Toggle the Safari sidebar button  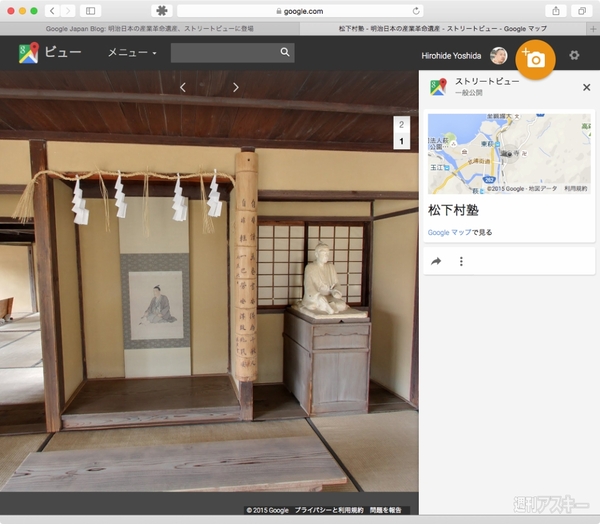coord(91,11)
